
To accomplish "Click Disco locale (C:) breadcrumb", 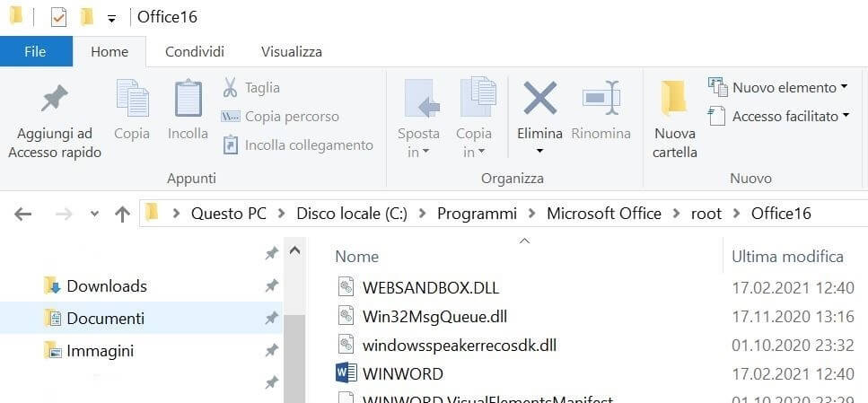I will tap(352, 214).
